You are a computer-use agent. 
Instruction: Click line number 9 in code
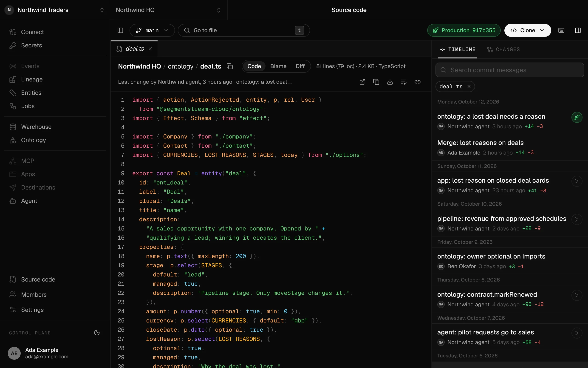[x=123, y=173]
